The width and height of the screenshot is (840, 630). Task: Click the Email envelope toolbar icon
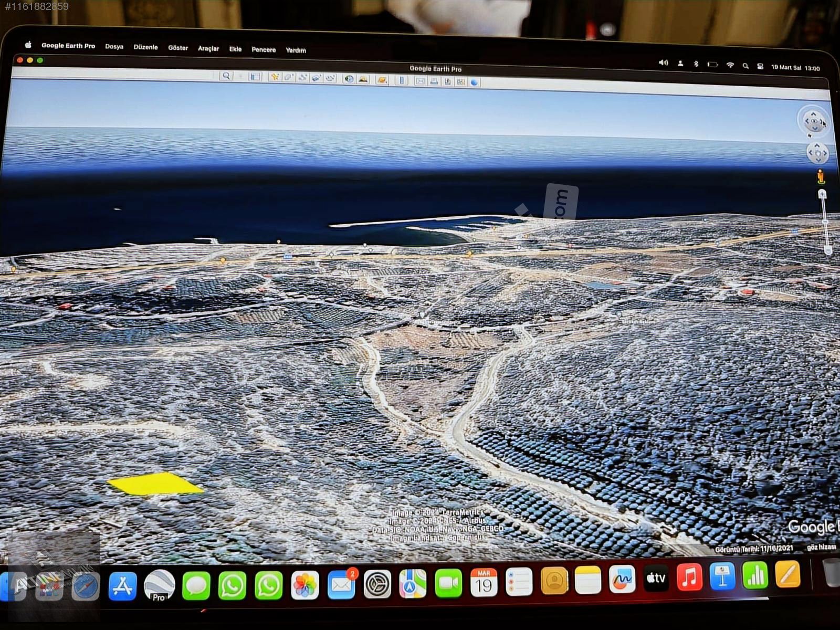click(420, 81)
